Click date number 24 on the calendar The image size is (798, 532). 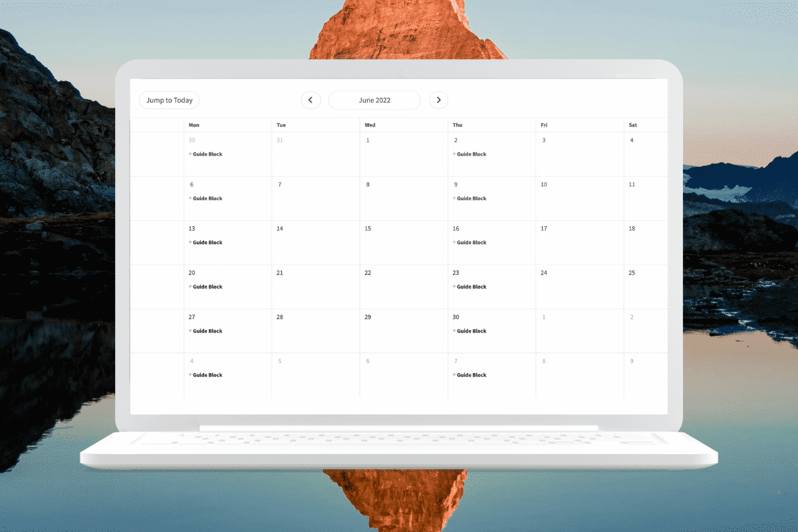pos(544,273)
